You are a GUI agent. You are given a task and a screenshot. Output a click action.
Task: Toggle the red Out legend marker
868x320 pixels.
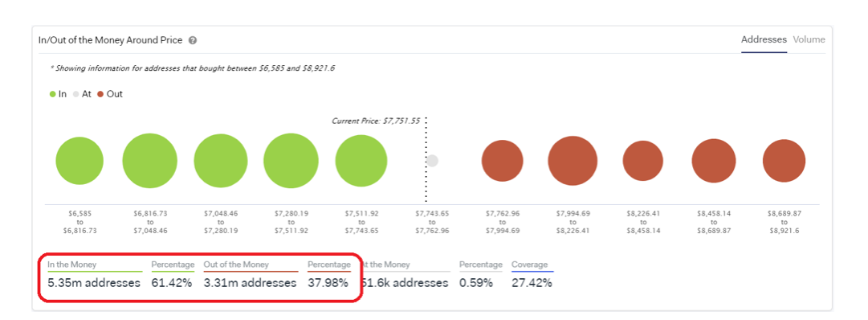100,94
